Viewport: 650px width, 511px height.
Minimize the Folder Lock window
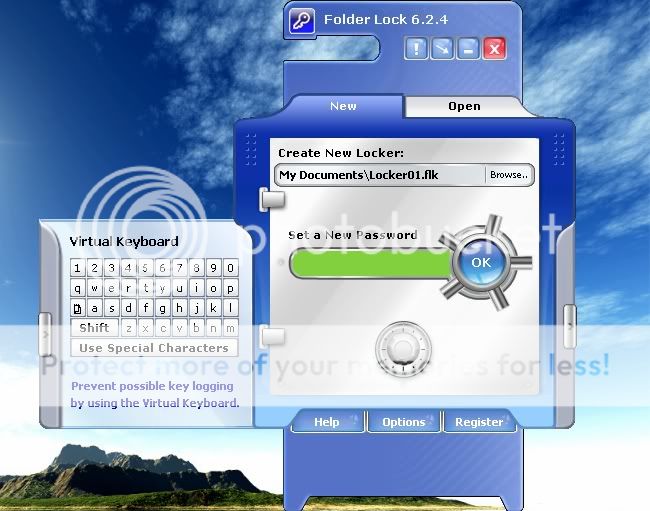tap(468, 47)
